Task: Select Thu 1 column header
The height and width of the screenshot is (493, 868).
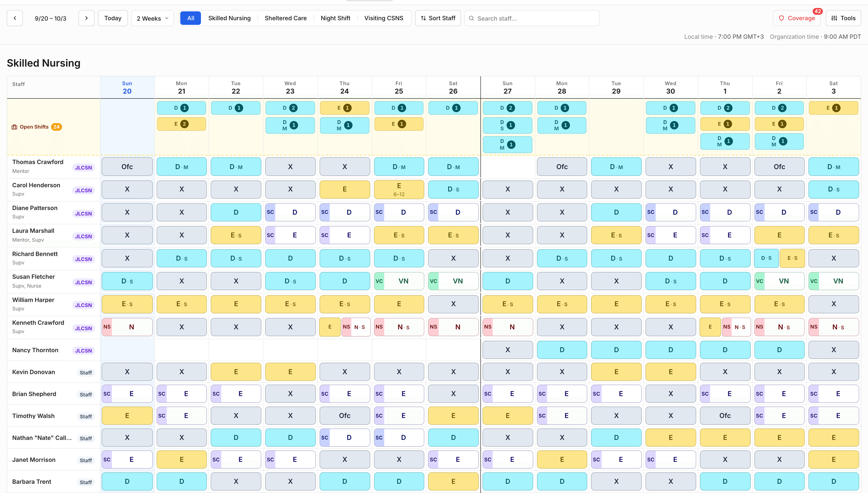Action: point(725,87)
